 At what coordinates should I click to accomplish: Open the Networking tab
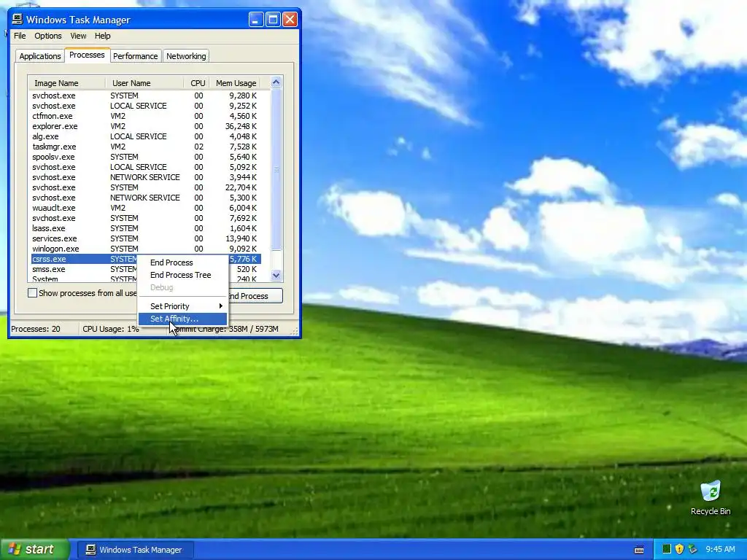(186, 56)
